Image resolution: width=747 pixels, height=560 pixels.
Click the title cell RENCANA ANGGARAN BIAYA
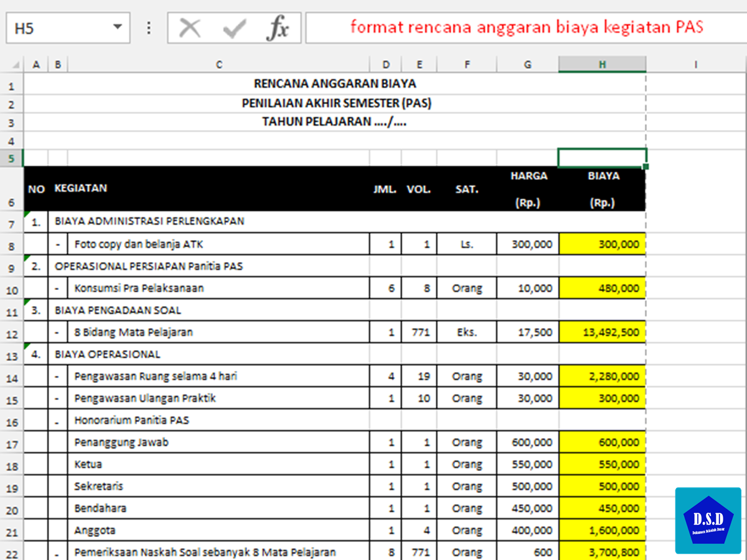335,83
